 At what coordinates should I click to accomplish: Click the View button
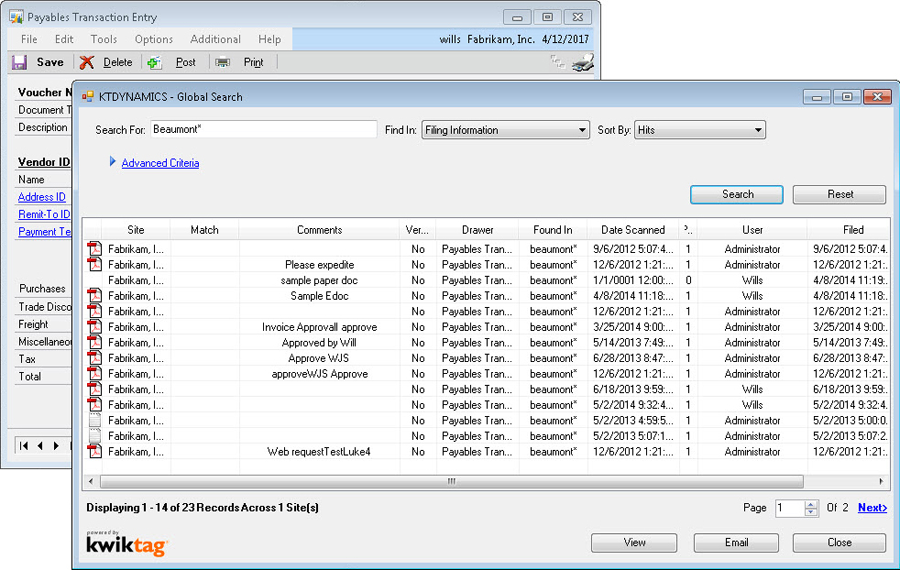click(x=634, y=542)
